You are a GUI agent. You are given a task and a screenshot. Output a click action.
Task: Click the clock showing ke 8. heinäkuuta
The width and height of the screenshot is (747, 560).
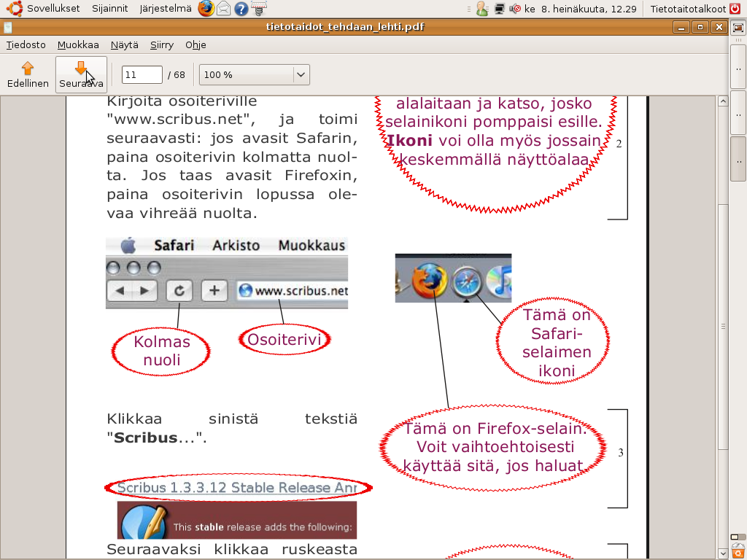click(580, 9)
